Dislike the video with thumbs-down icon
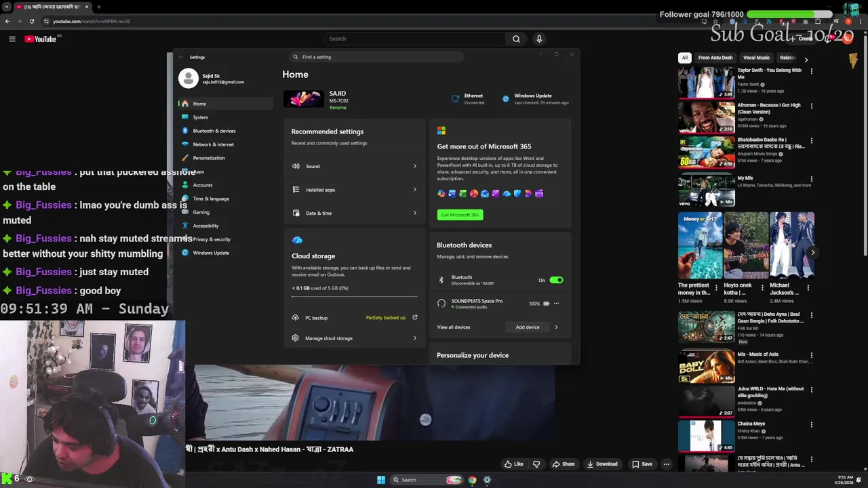The image size is (868, 488). click(x=536, y=464)
